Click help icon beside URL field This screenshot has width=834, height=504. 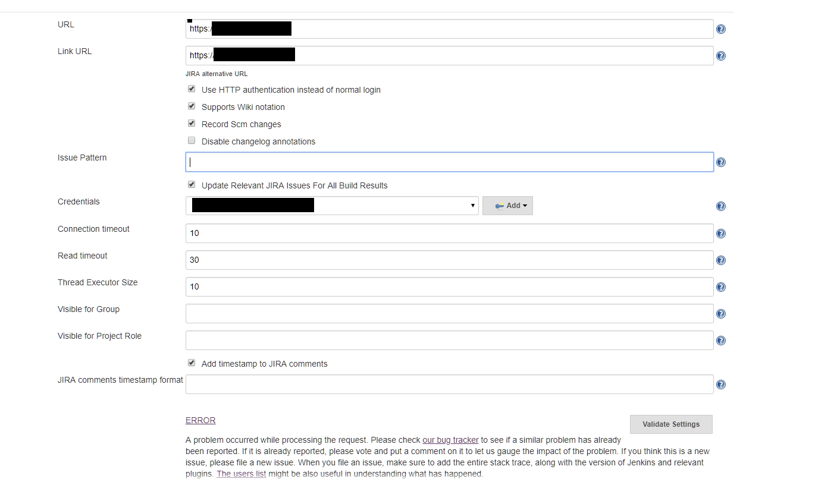[720, 29]
